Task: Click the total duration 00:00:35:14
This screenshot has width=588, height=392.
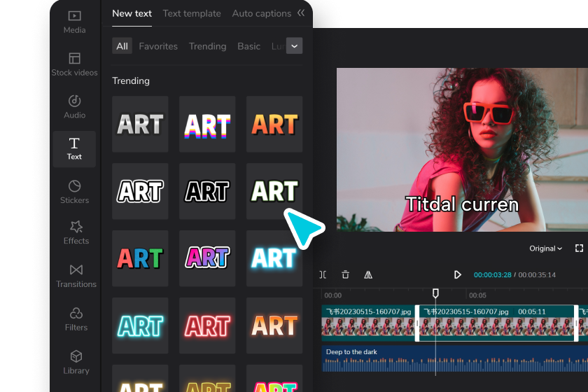Action: coord(537,275)
